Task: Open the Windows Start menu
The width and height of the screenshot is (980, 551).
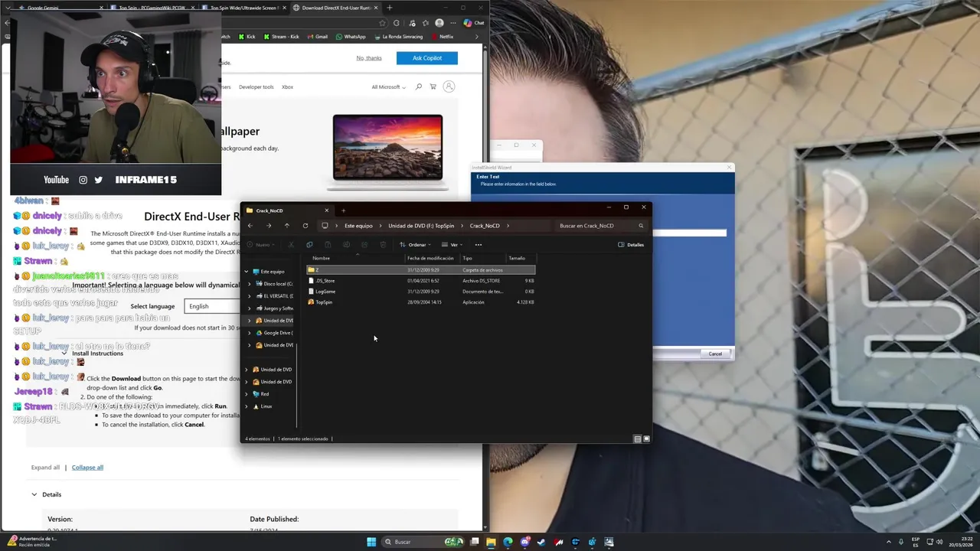Action: tap(371, 542)
